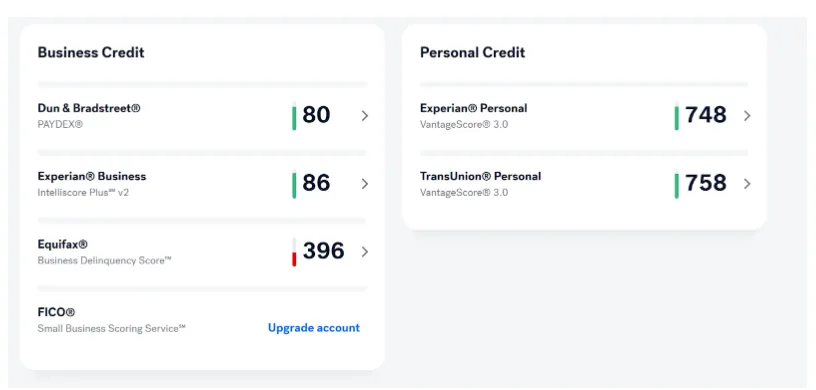Click the 396 Equifax score number
The height and width of the screenshot is (390, 816).
click(324, 251)
